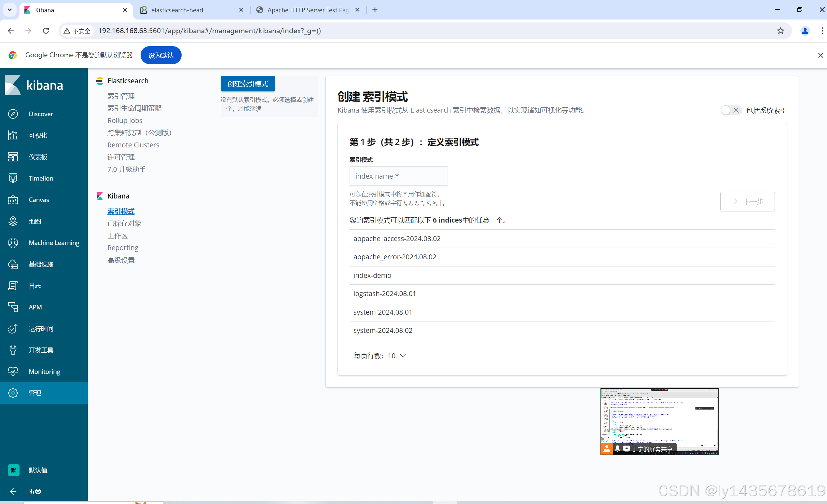Open the Canvas app icon
Screen dimensions: 827x504
(x=13, y=200)
